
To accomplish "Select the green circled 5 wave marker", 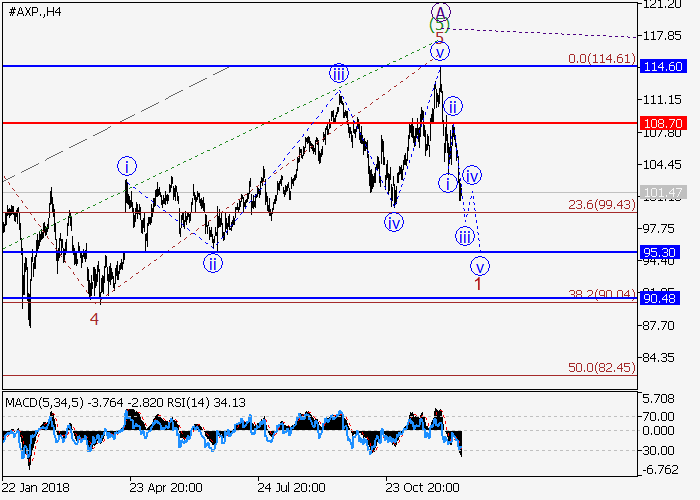I will (x=441, y=26).
